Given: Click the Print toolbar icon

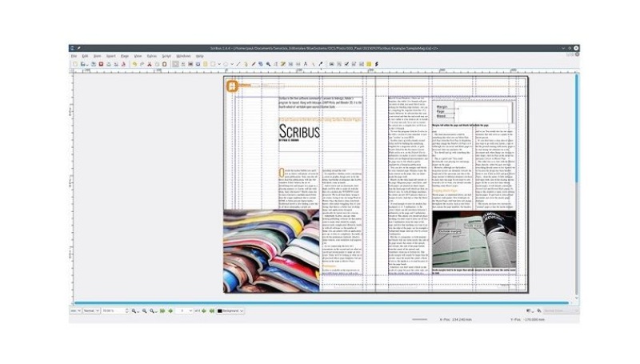Looking at the screenshot, I should point(109,64).
